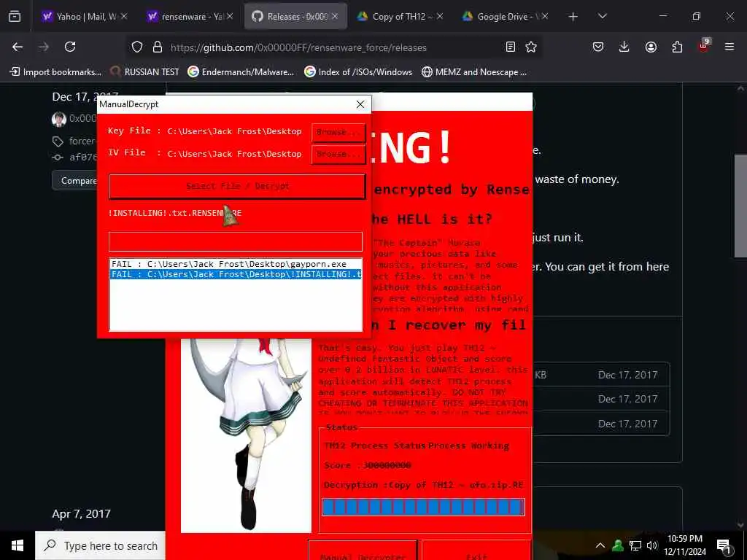This screenshot has height=560, width=747.
Task: Open the notification center icon
Action: tap(724, 546)
